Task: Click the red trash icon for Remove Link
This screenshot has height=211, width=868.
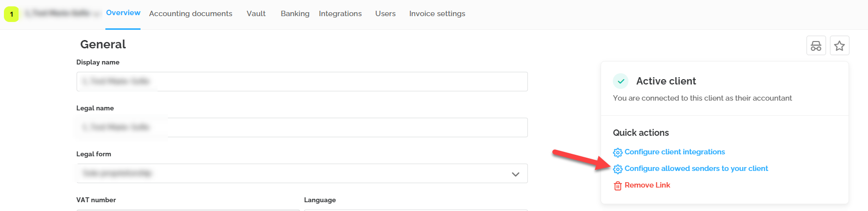Action: (618, 186)
